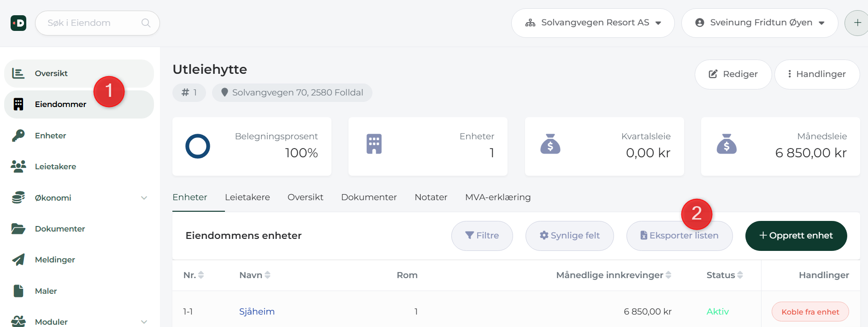Open Oversikt in the sidebar
Viewport: 868px width, 327px height.
[x=79, y=73]
